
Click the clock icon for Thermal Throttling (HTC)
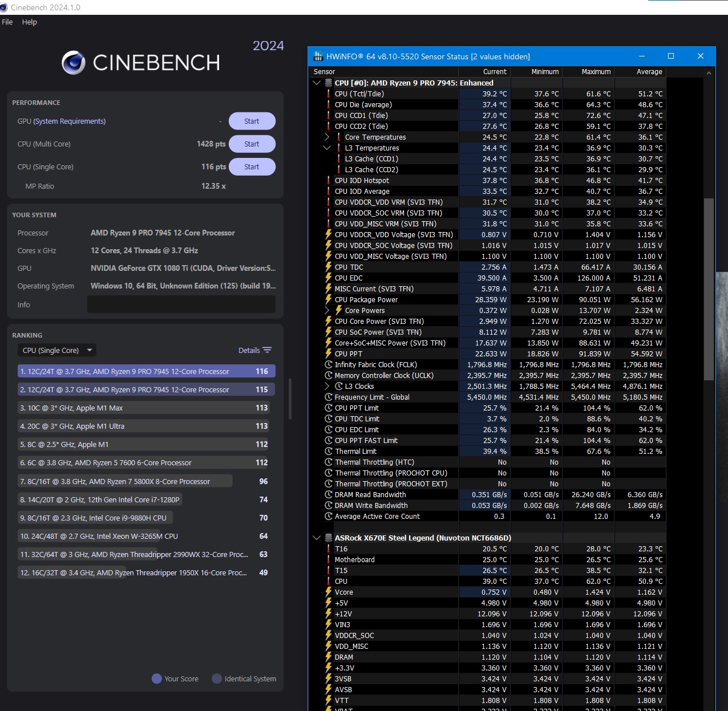coord(329,462)
